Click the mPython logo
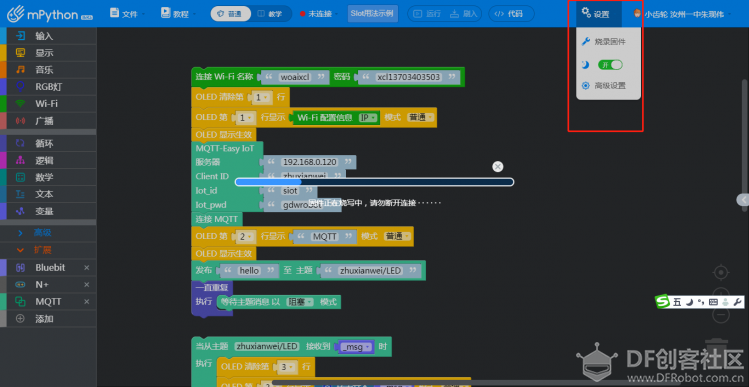The image size is (749, 387). [49, 13]
